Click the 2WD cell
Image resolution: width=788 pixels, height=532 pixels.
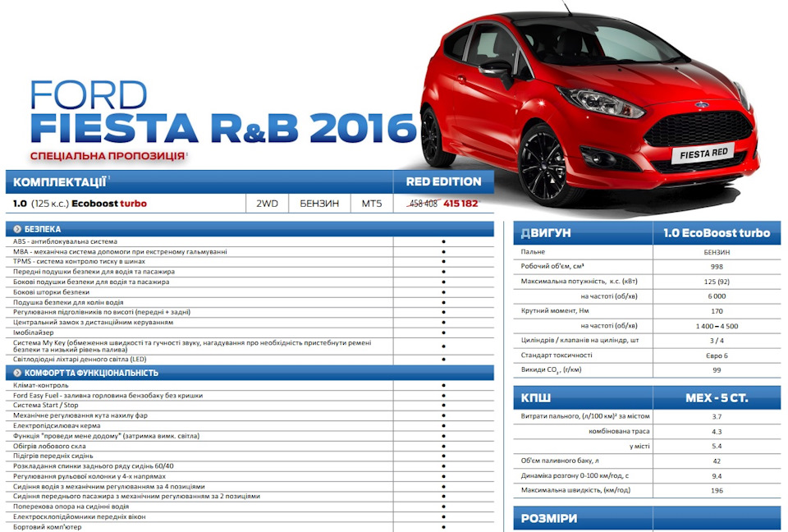click(x=267, y=204)
